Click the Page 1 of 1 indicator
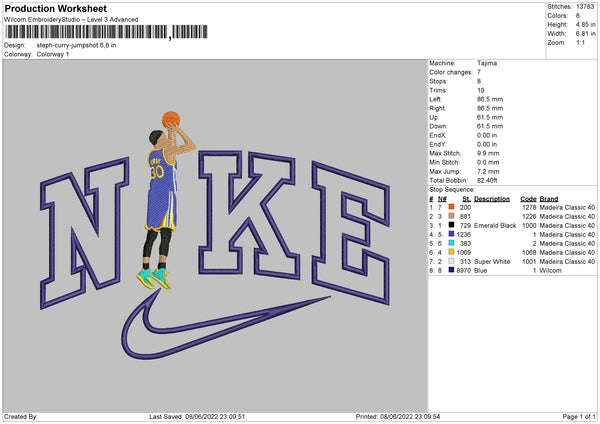The height and width of the screenshot is (424, 600). 579,416
